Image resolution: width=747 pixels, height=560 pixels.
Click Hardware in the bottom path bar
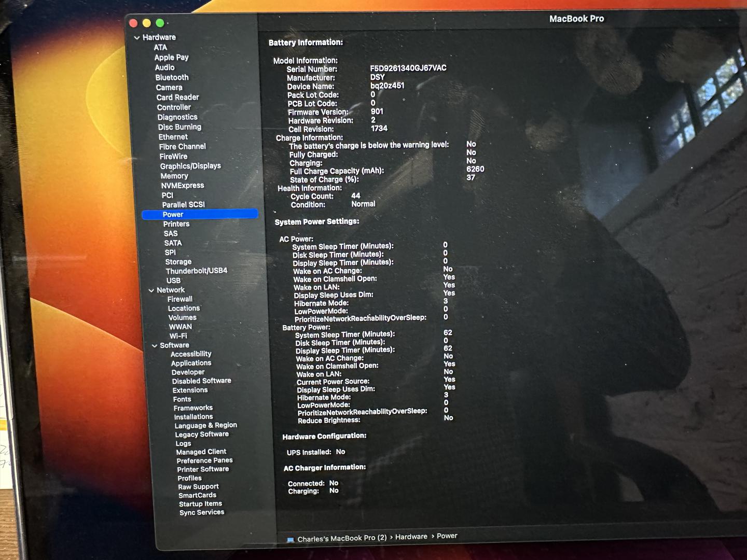click(411, 537)
